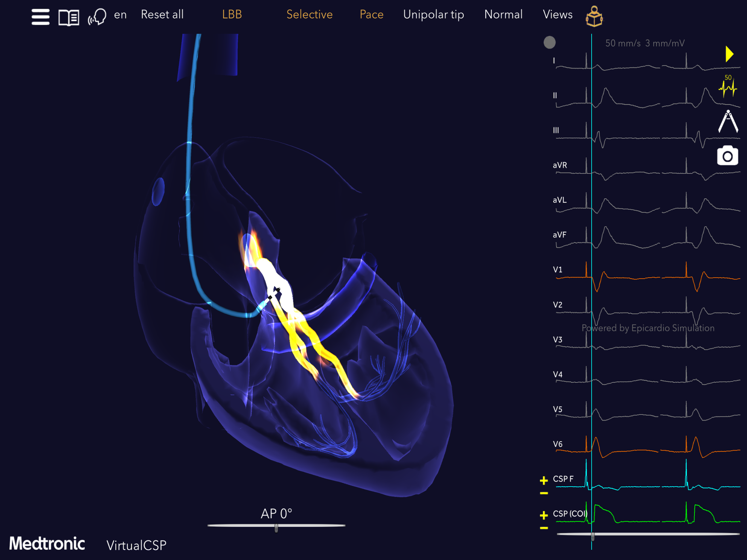Click the V3 lead label

pos(558,339)
